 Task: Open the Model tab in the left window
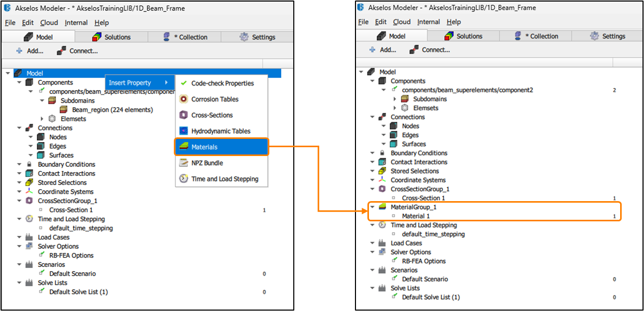[x=38, y=37]
